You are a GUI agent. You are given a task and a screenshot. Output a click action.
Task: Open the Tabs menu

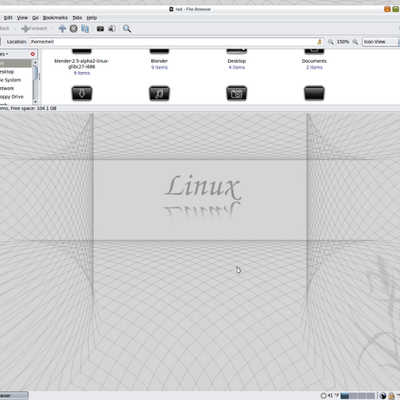tap(77, 18)
